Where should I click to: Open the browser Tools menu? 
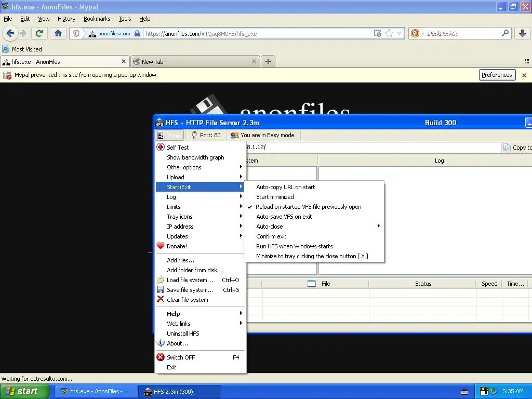pyautogui.click(x=125, y=19)
